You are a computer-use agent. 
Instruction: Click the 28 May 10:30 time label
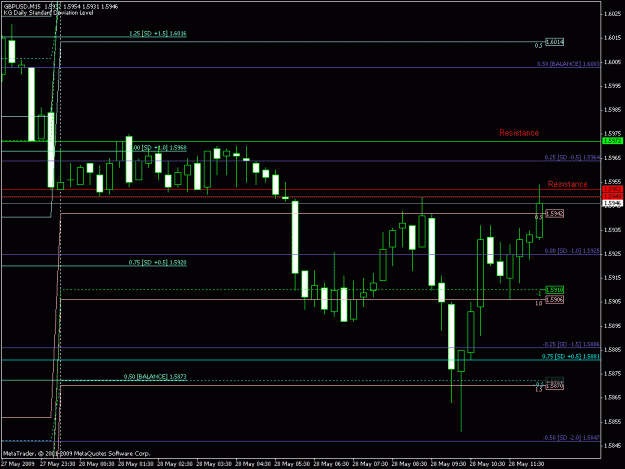pos(487,464)
